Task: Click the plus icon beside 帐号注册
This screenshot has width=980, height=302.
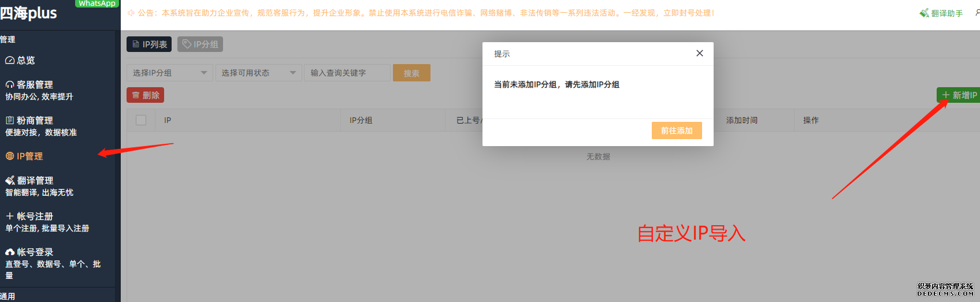Action: coord(10,216)
